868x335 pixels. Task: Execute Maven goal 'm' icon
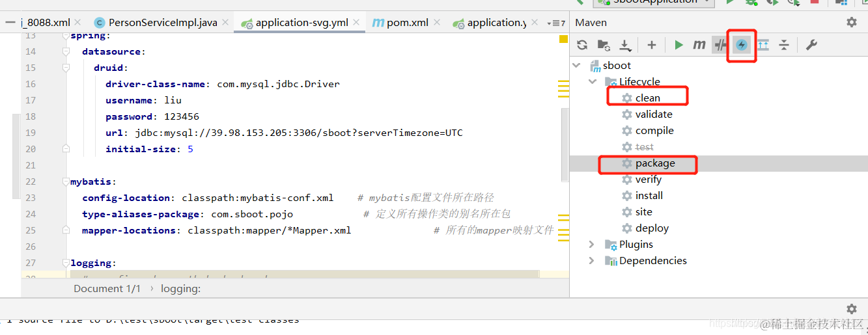(x=699, y=45)
